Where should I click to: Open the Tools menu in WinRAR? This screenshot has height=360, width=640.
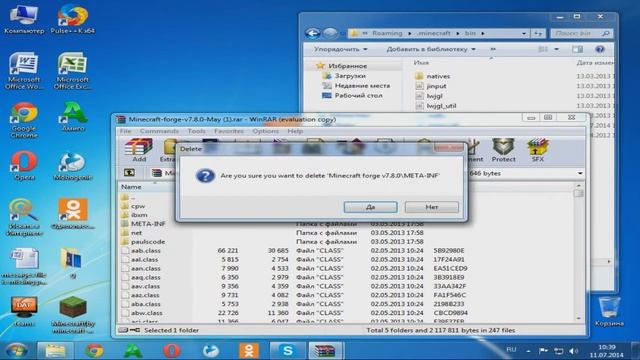point(196,131)
